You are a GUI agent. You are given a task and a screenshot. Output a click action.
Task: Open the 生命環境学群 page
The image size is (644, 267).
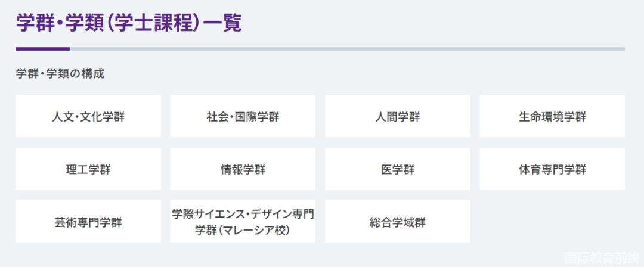tap(552, 116)
